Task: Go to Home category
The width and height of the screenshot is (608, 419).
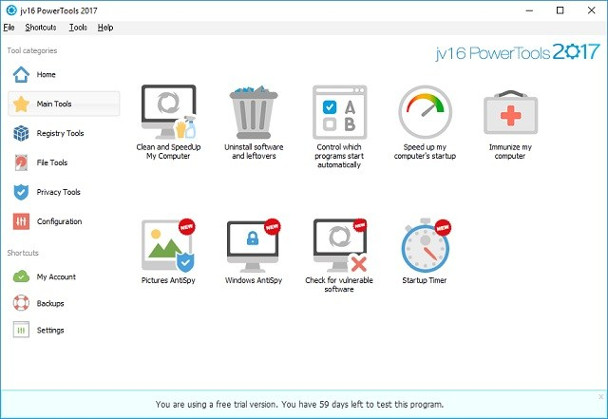Action: click(64, 74)
